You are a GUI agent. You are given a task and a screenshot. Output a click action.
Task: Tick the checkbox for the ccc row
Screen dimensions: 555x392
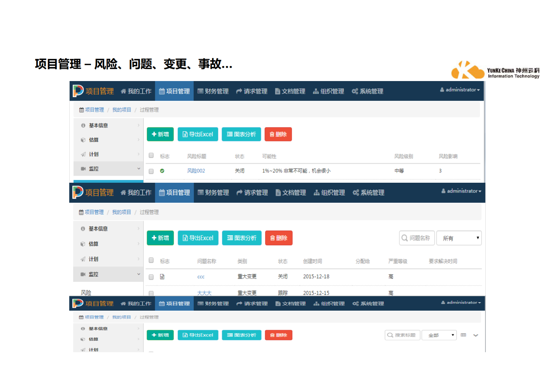tap(151, 277)
